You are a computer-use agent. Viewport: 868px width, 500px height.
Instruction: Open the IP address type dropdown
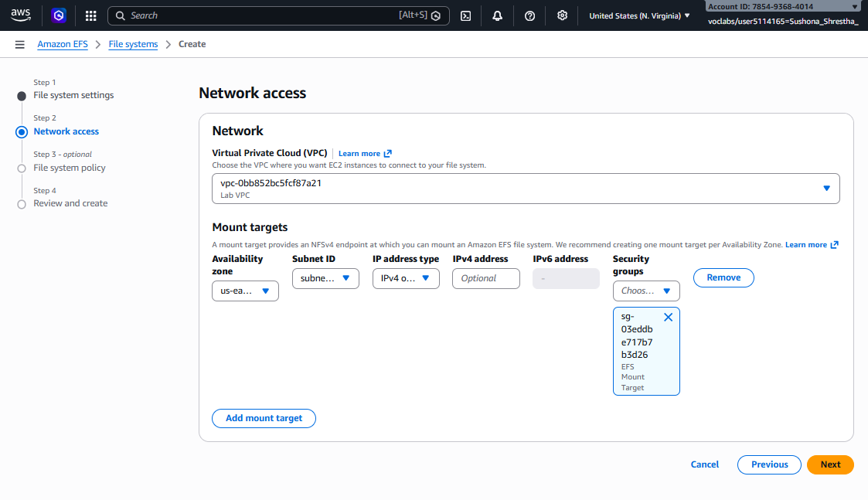coord(406,278)
